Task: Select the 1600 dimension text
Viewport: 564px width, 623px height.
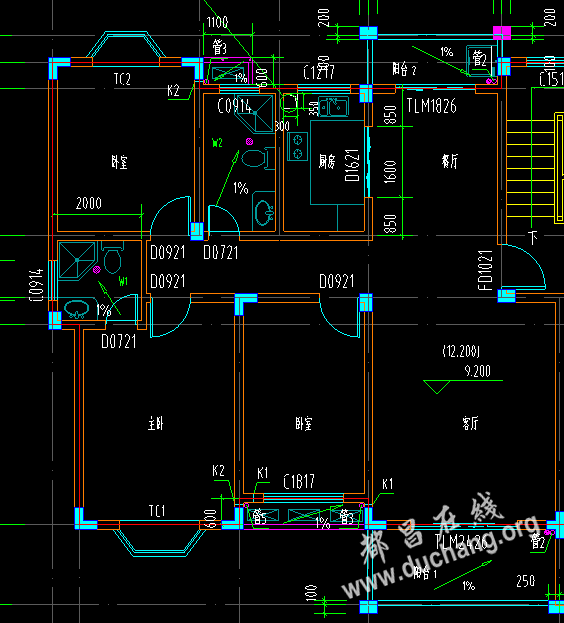Action: tap(390, 172)
